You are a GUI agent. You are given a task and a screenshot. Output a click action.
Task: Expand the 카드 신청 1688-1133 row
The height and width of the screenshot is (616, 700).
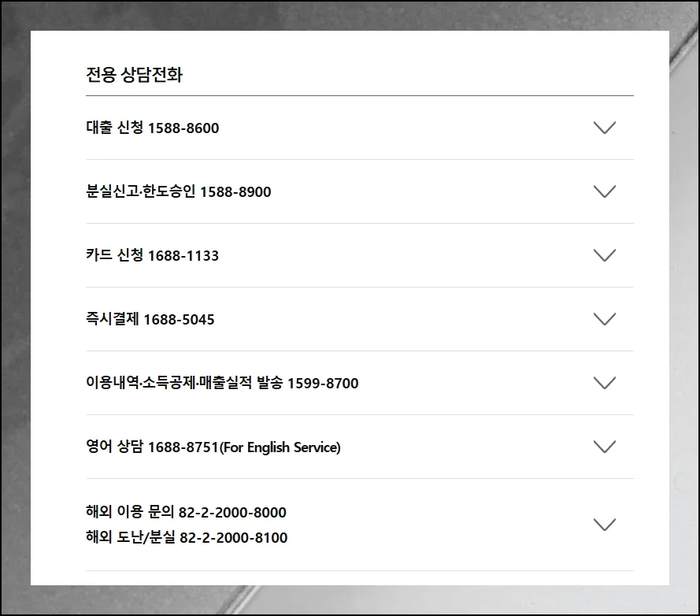point(605,255)
